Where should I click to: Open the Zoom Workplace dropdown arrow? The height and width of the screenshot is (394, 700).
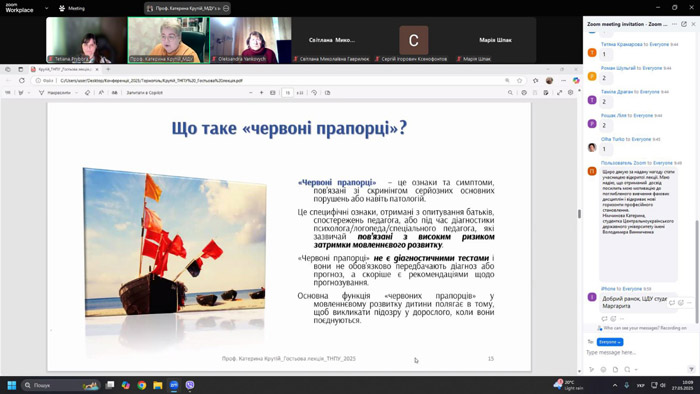[x=46, y=8]
